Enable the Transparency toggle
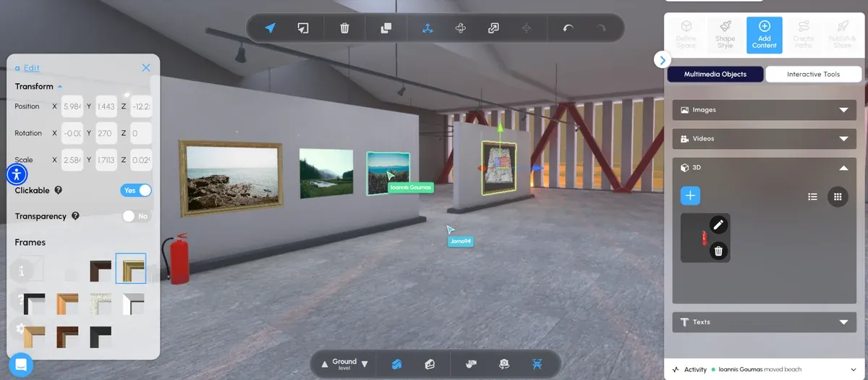The image size is (868, 380). 136,216
